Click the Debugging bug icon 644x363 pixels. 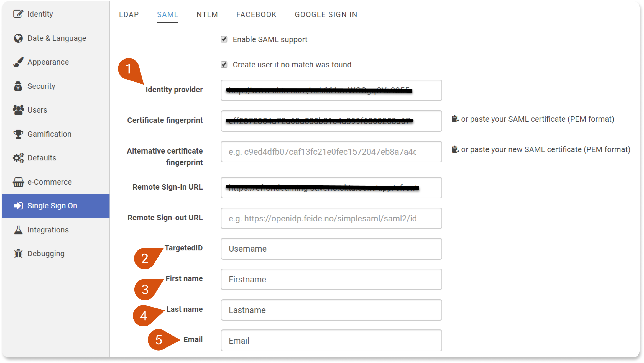pos(18,254)
